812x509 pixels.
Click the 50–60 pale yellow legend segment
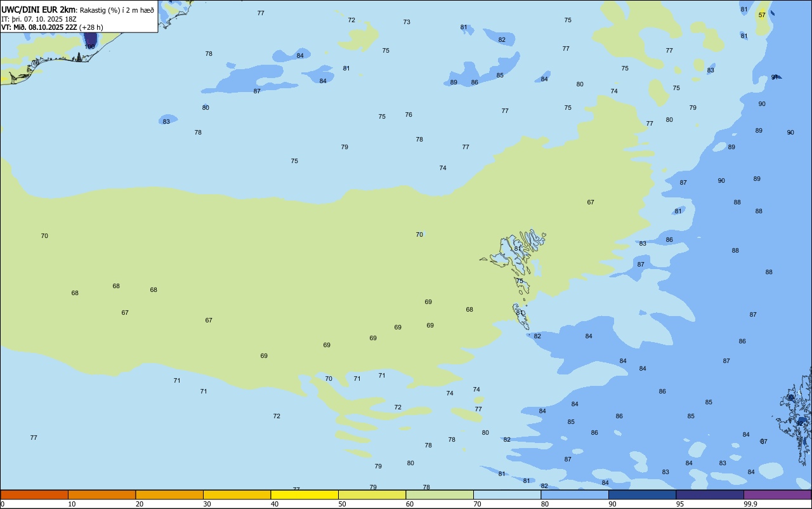point(372,494)
